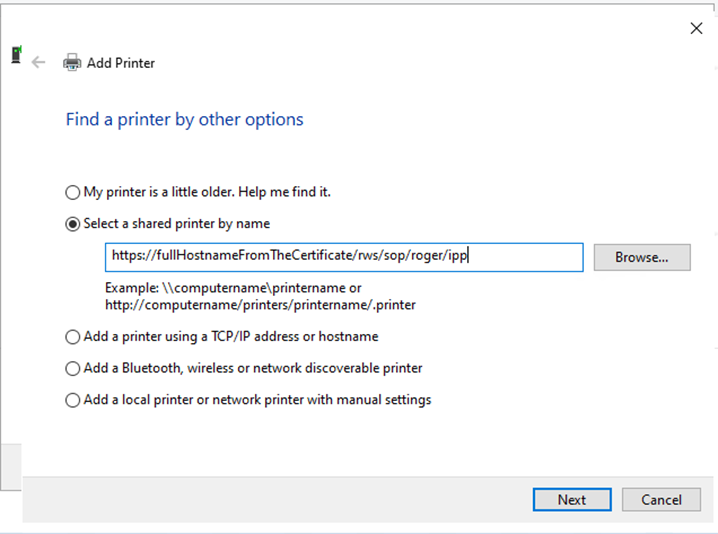The width and height of the screenshot is (718, 534).
Task: Close the Add Printer dialog with X
Action: pos(696,28)
